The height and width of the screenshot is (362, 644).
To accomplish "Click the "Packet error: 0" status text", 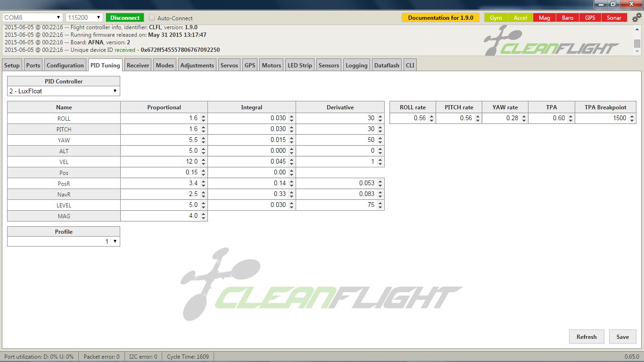I will pos(101,357).
